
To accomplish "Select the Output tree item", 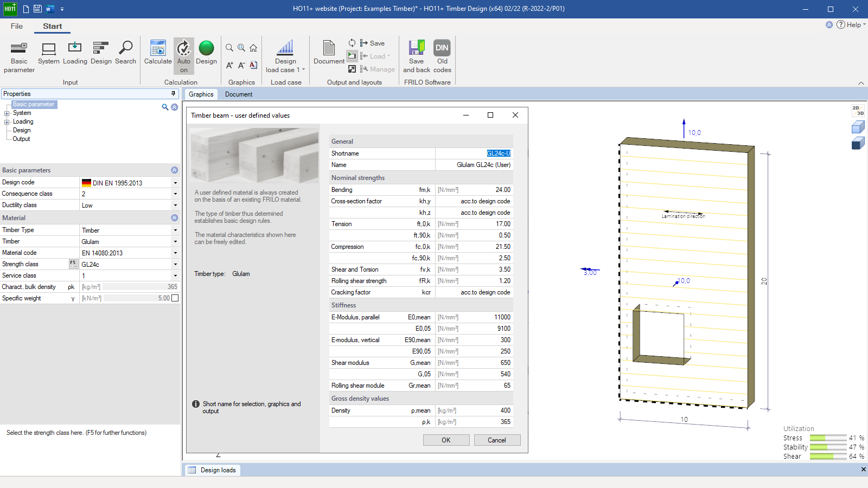I will pos(21,139).
